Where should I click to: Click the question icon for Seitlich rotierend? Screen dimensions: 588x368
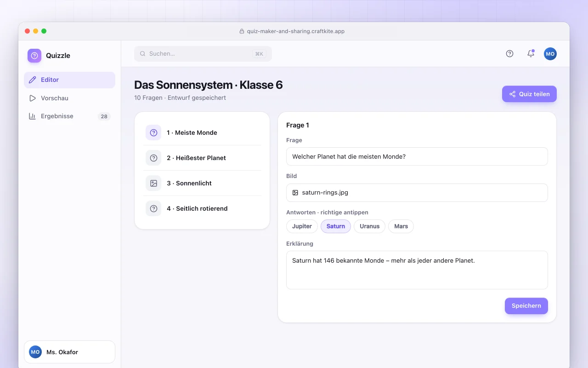point(153,208)
